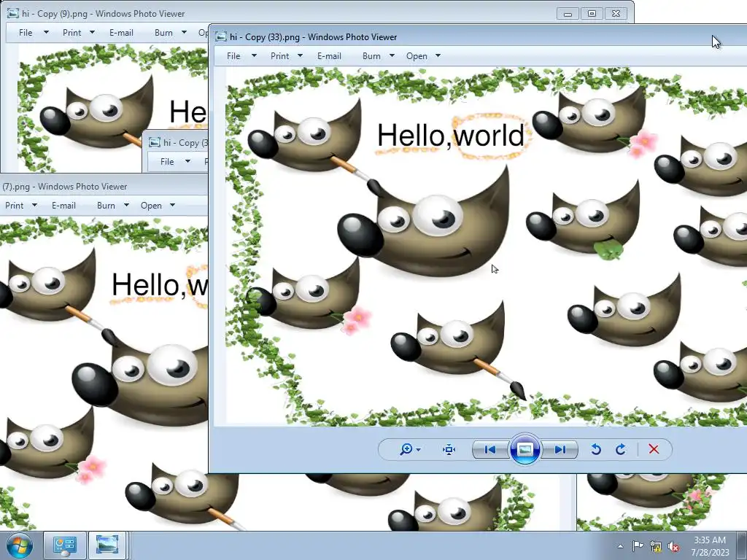Rotate the image clockwise

620,449
